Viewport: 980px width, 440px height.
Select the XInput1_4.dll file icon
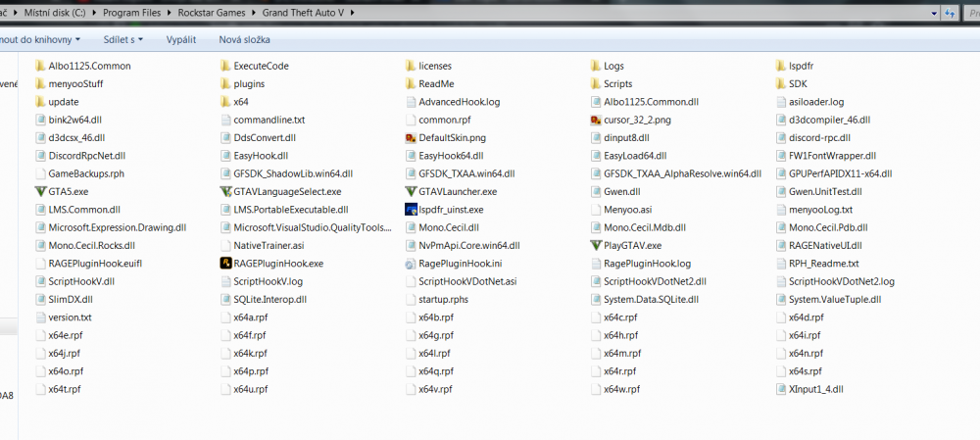point(781,389)
